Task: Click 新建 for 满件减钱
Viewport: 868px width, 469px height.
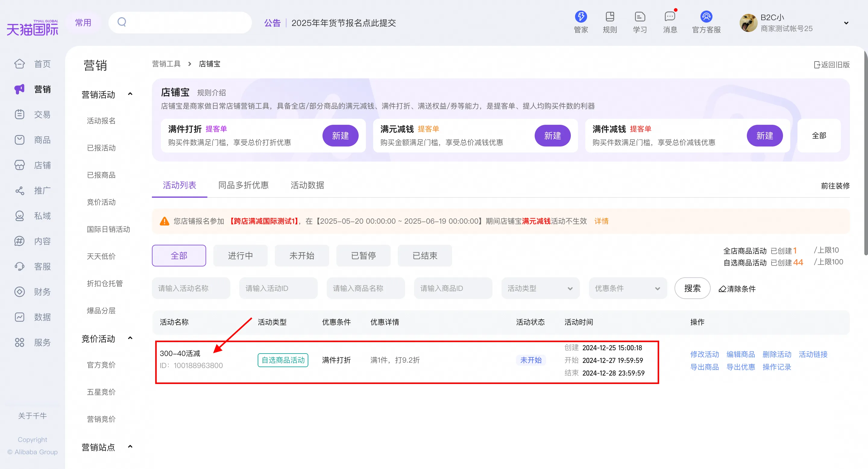Action: (x=765, y=135)
